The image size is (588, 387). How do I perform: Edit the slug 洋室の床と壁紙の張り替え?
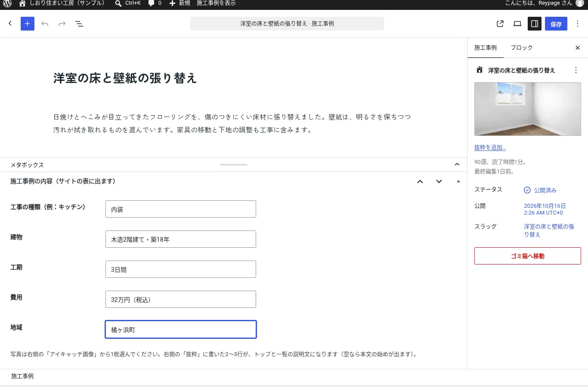point(549,230)
